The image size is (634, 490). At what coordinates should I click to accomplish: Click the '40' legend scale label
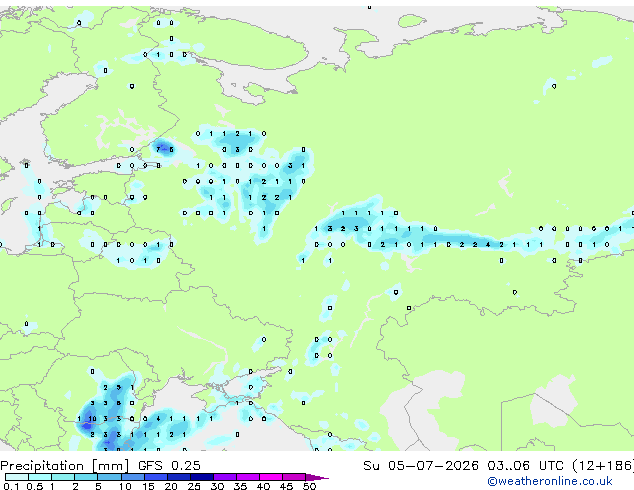point(263,486)
